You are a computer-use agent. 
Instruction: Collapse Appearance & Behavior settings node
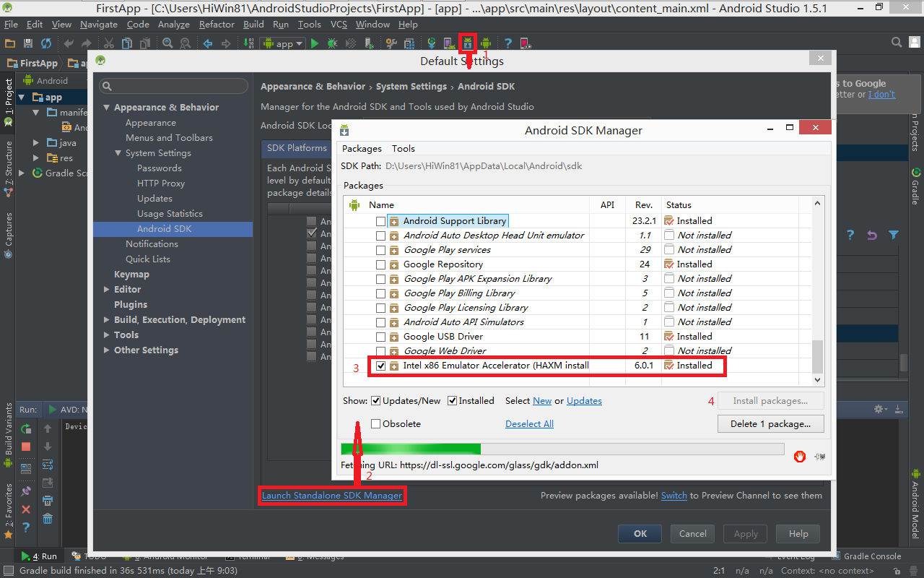107,108
